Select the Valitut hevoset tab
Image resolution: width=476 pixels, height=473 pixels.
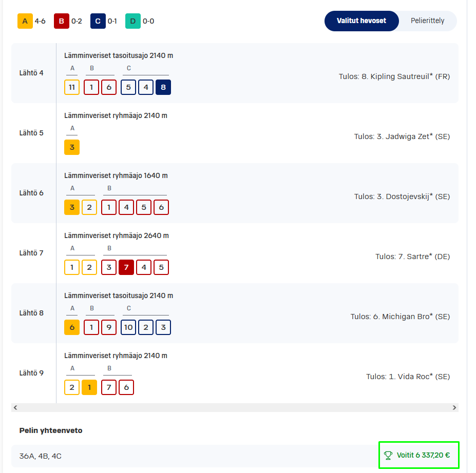361,21
